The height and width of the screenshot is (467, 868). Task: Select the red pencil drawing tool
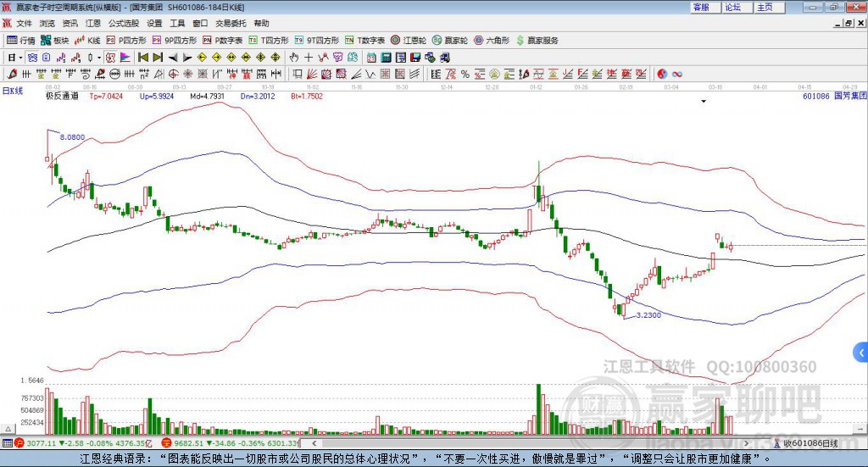12,74
